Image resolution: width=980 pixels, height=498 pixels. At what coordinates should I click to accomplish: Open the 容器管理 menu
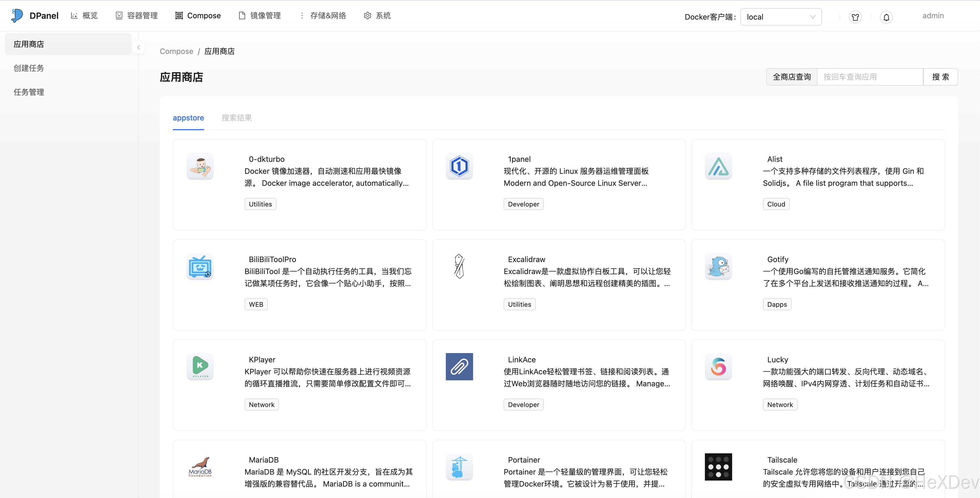coord(136,16)
